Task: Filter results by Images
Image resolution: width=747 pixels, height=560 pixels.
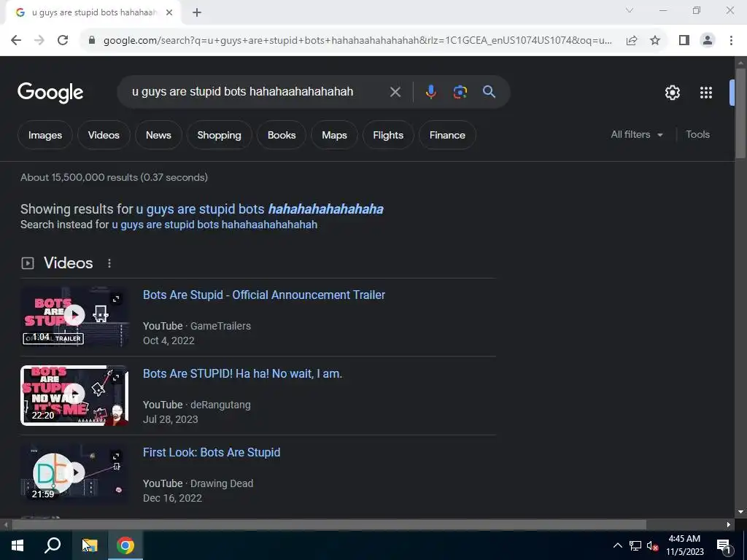Action: point(45,135)
